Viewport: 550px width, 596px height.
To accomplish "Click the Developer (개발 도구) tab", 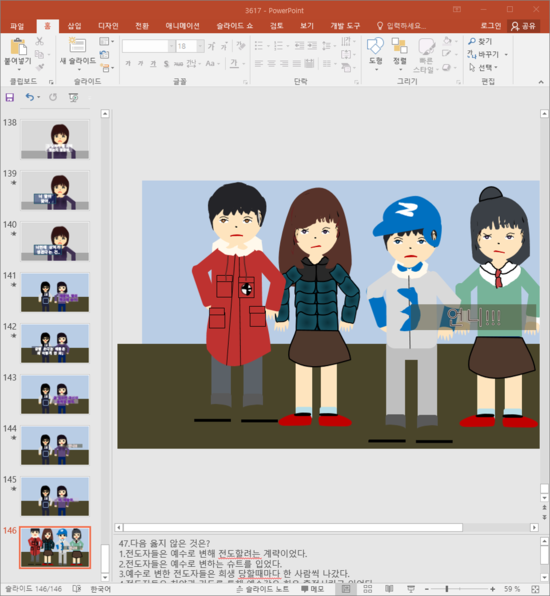I will click(345, 26).
